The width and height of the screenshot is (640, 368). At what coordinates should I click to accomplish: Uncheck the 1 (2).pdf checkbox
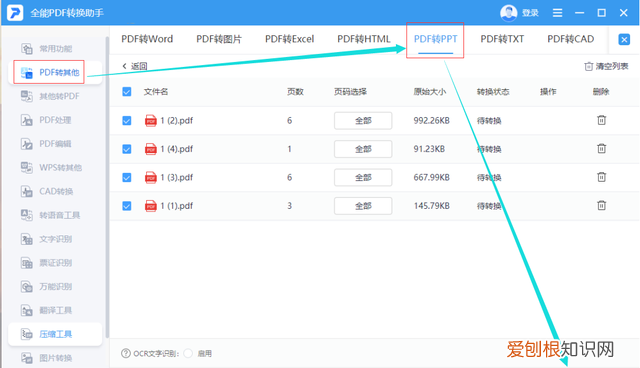127,121
